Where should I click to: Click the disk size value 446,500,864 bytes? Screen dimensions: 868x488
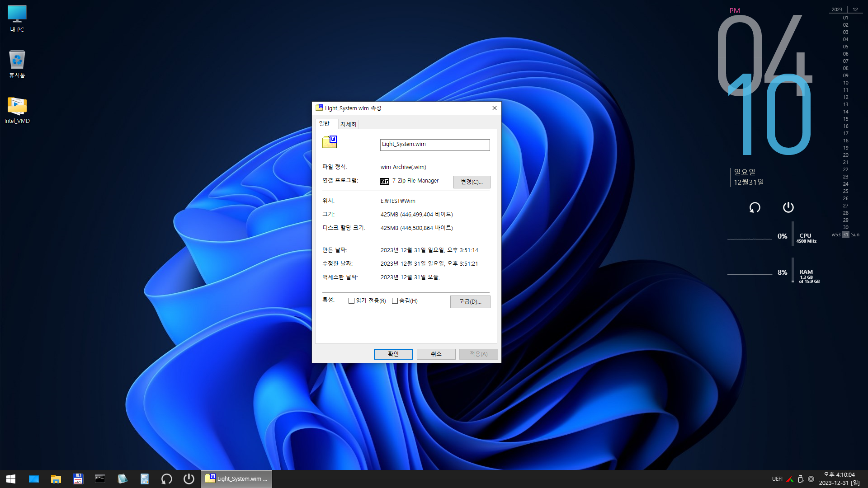[416, 228]
